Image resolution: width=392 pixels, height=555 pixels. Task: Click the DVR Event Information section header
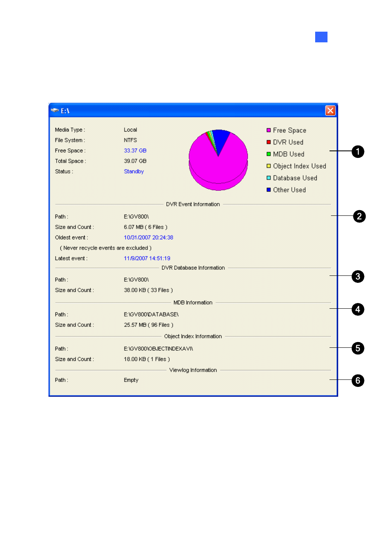pos(193,204)
